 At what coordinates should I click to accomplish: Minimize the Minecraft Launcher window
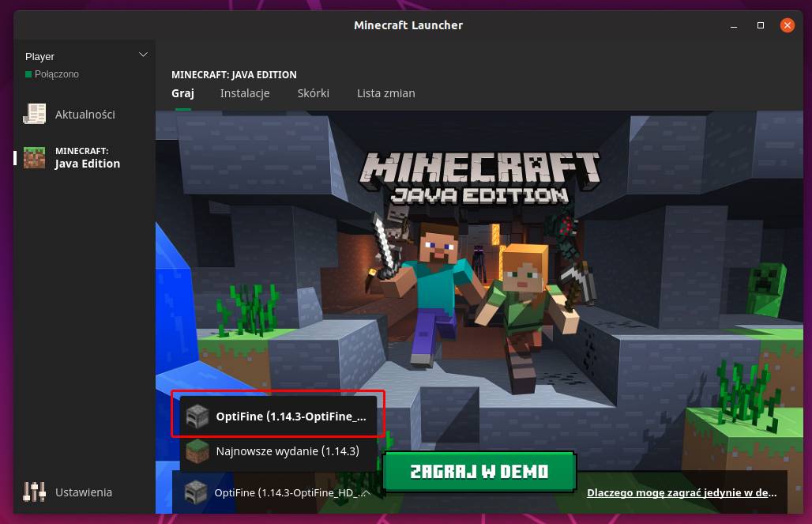[734, 25]
